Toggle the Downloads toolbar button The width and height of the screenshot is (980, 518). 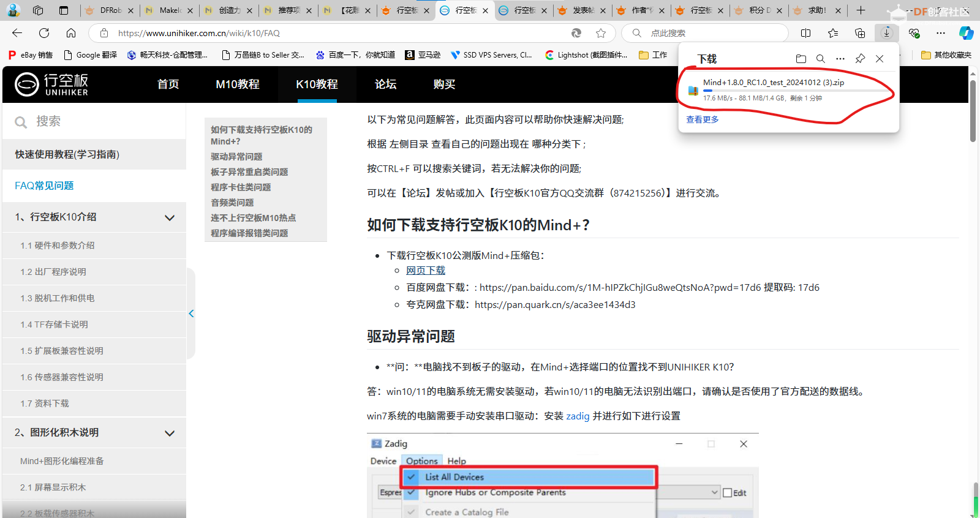click(887, 33)
